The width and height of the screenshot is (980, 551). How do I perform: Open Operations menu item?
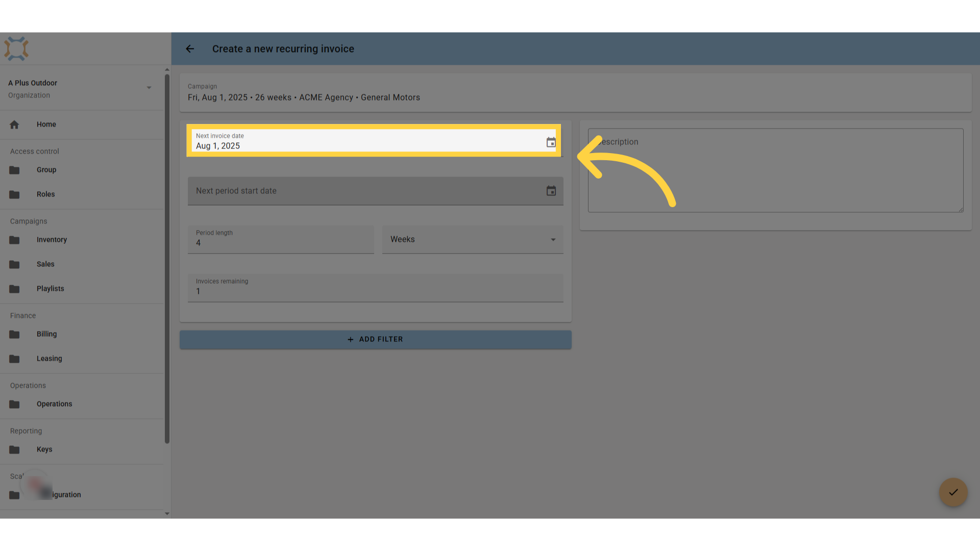coord(82,404)
